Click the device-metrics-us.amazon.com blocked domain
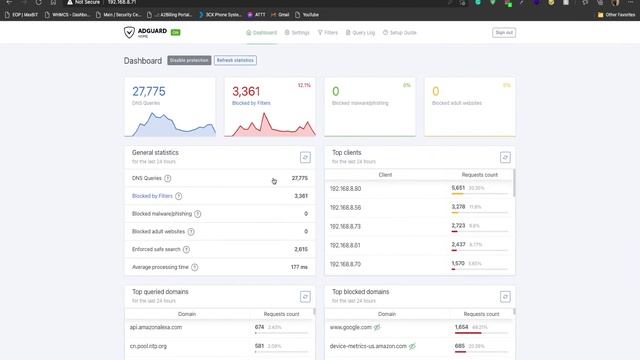This screenshot has height=360, width=640. coord(368,346)
